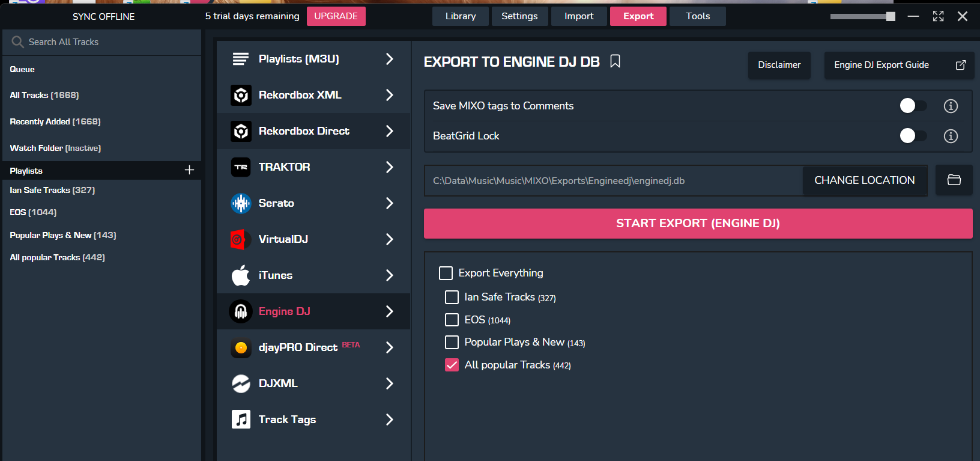The image size is (980, 461).
Task: Open info for Save MIXO tags to Comments
Action: click(951, 106)
